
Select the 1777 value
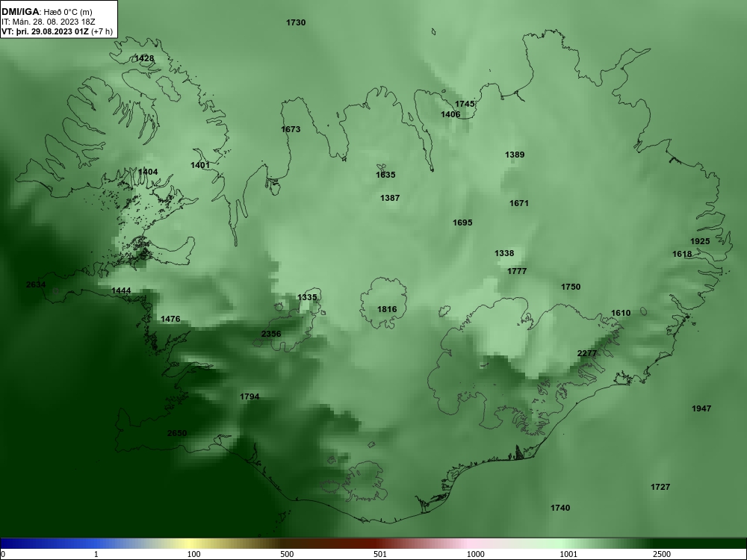point(517,271)
